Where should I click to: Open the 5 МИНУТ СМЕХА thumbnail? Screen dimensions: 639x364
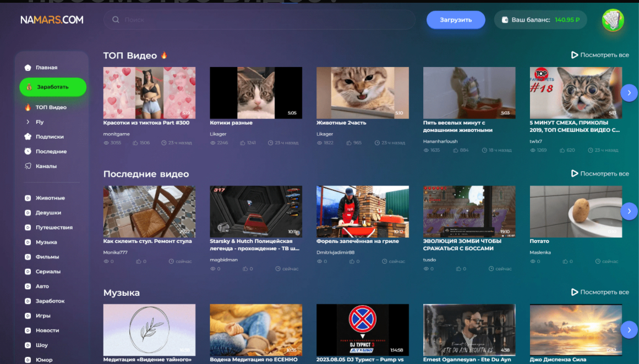click(x=576, y=93)
